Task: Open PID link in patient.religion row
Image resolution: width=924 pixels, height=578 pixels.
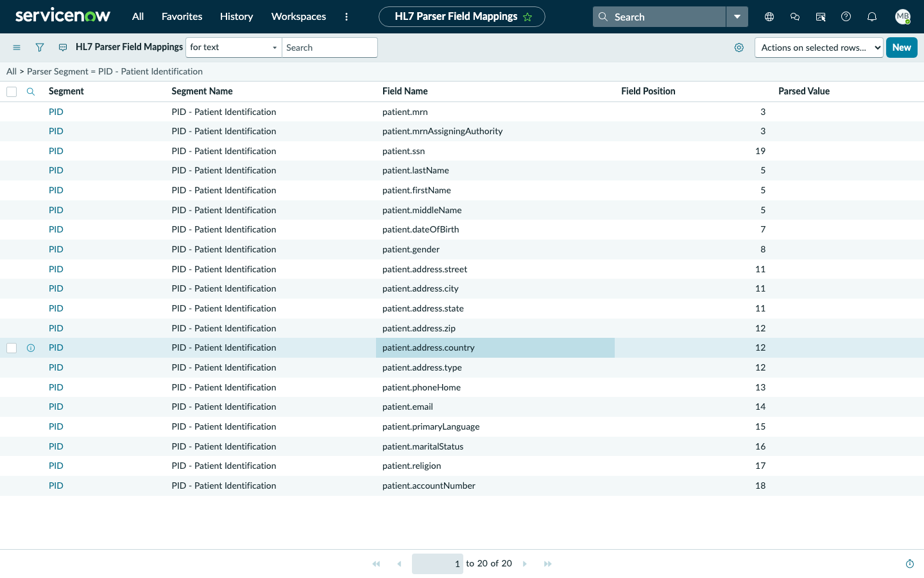Action: coord(56,466)
